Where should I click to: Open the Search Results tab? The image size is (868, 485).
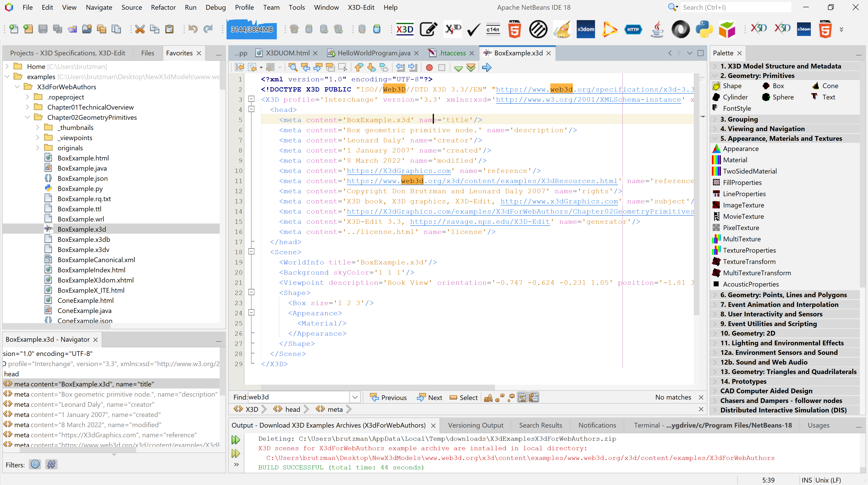coord(540,425)
